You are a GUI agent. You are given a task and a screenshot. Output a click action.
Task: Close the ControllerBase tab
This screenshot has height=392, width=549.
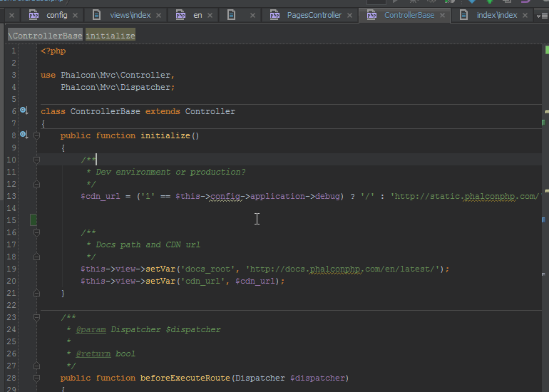(x=443, y=16)
